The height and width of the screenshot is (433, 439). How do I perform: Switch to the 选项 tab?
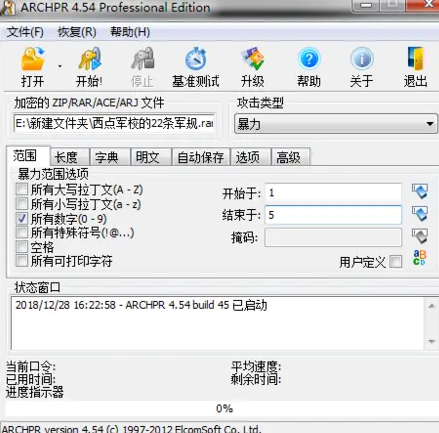(x=250, y=157)
